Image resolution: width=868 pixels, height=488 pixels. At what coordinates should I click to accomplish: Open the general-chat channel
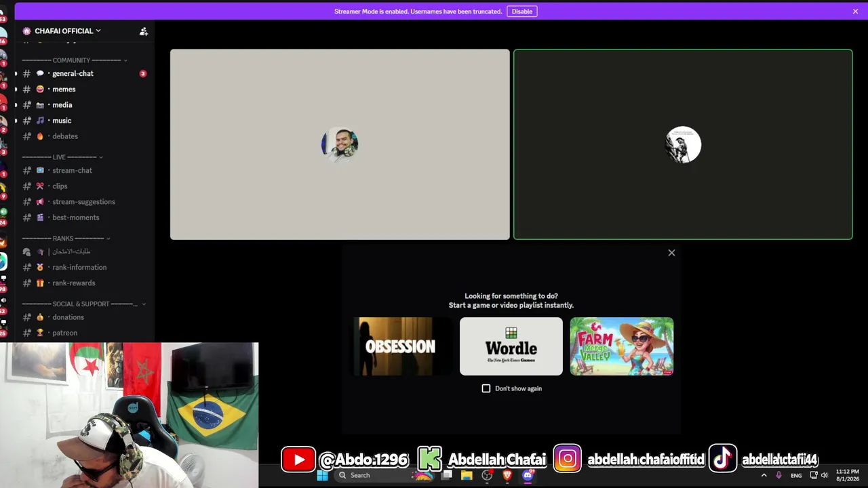pyautogui.click(x=85, y=73)
